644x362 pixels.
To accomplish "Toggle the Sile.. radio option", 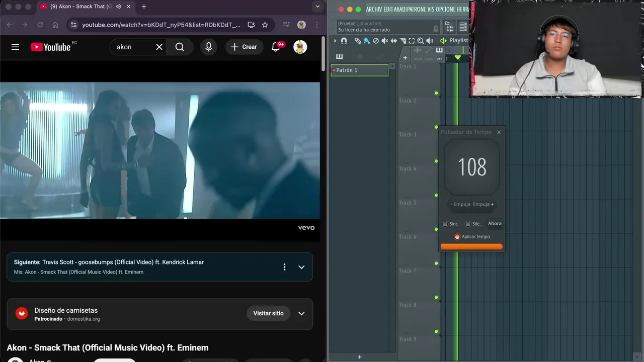I will 468,224.
